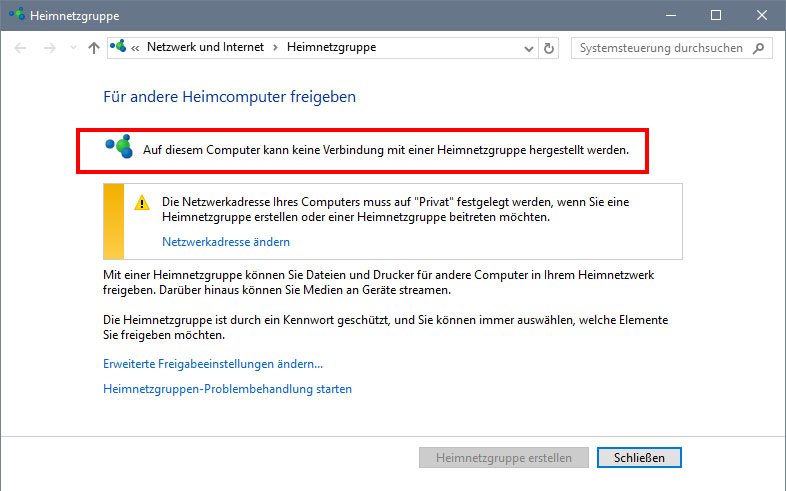The image size is (786, 491).
Task: Click the homegroup icon in the address bar
Action: pos(119,47)
